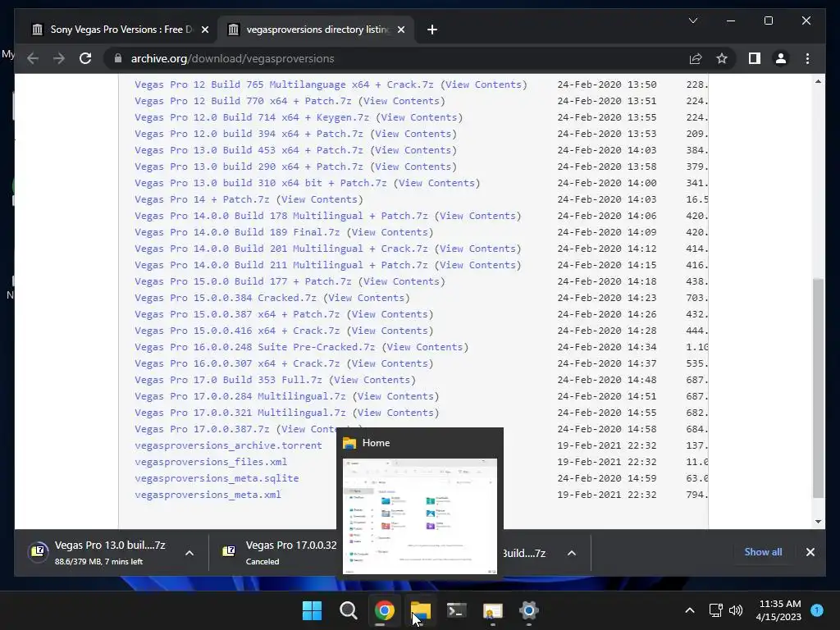
Task: View Contents of Vegas Pro 16.0.0.307 x64
Action: (x=390, y=363)
